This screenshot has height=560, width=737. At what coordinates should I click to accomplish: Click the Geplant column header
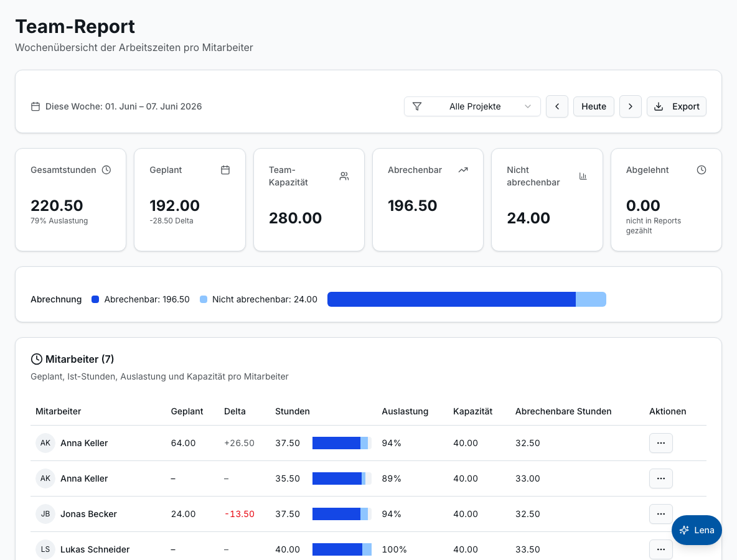[x=187, y=411]
